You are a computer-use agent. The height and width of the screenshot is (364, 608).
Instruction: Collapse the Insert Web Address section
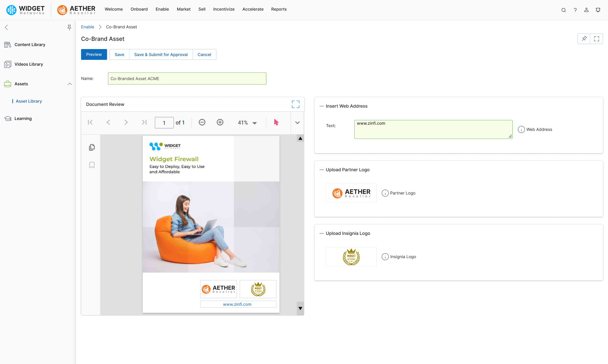(x=322, y=106)
